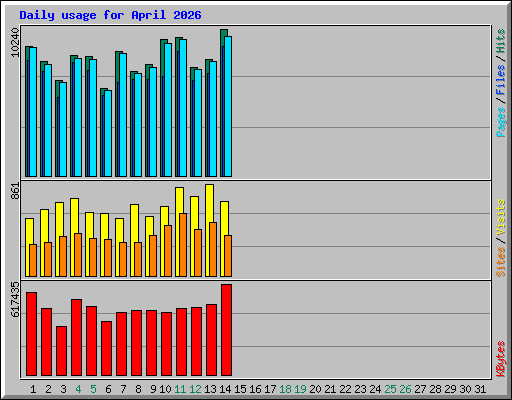
Task: Click the day 9 red KBytes bar
Action: pos(151,343)
